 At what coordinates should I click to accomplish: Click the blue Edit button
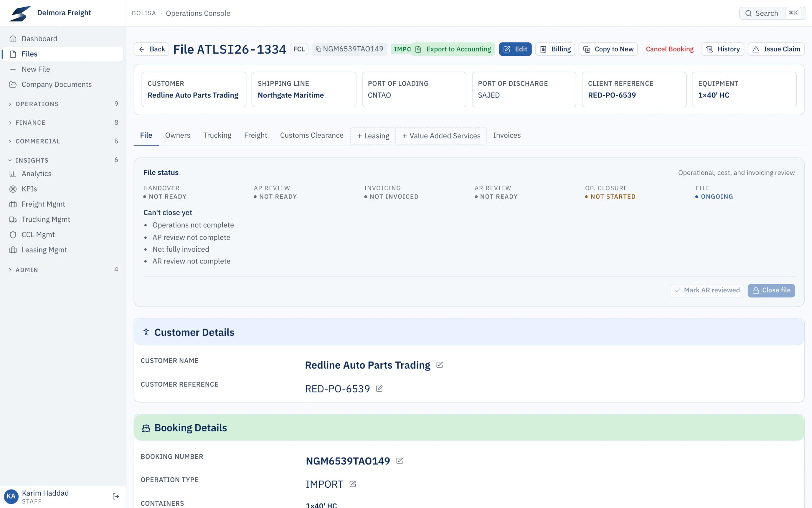[515, 49]
